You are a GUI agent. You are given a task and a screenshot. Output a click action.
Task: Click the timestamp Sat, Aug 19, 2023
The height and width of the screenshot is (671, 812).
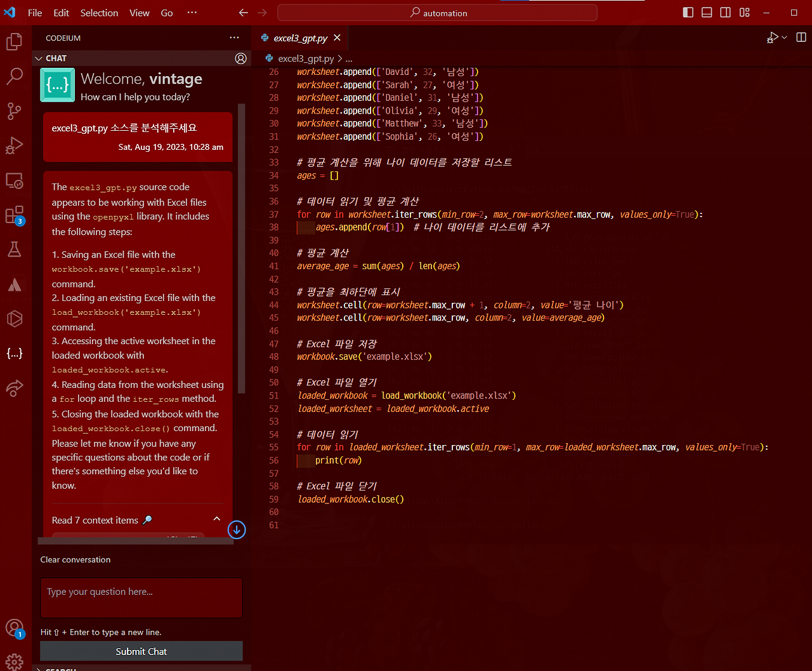171,147
